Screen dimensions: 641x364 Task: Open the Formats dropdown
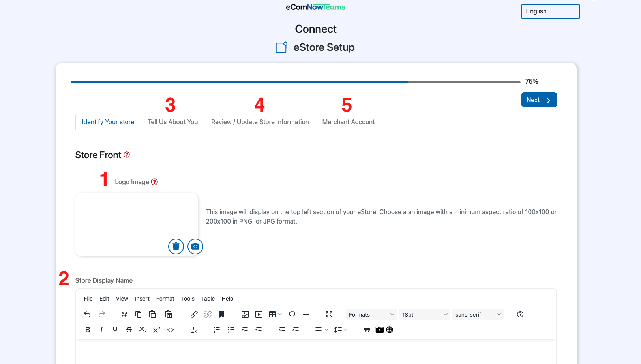tap(371, 314)
